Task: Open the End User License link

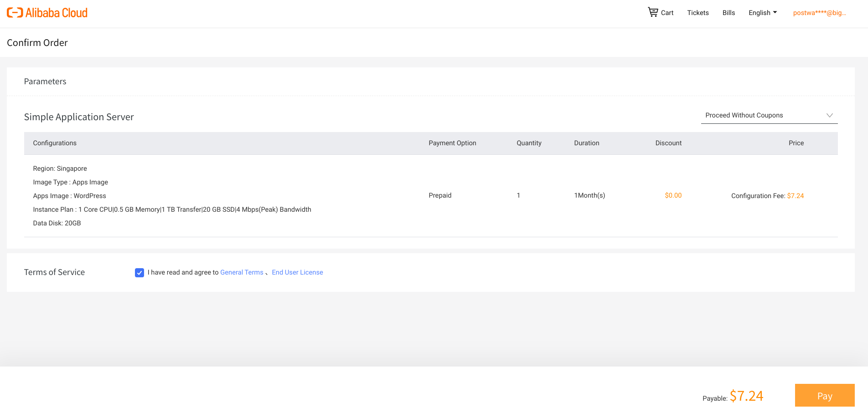Action: point(297,272)
